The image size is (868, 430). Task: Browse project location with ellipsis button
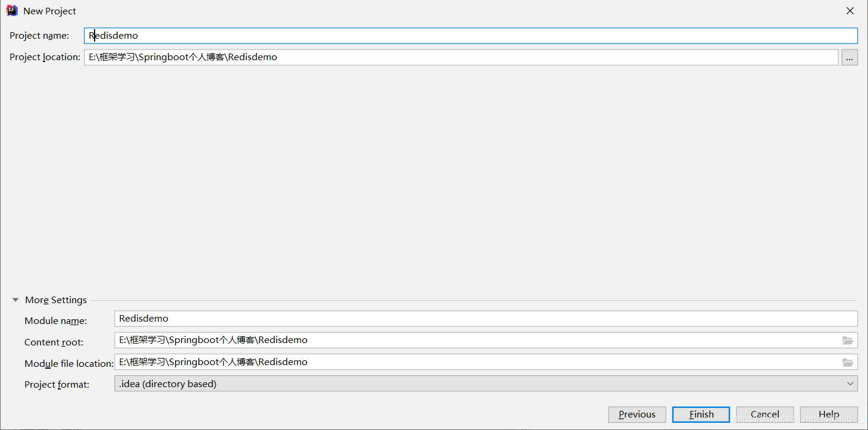click(x=850, y=57)
